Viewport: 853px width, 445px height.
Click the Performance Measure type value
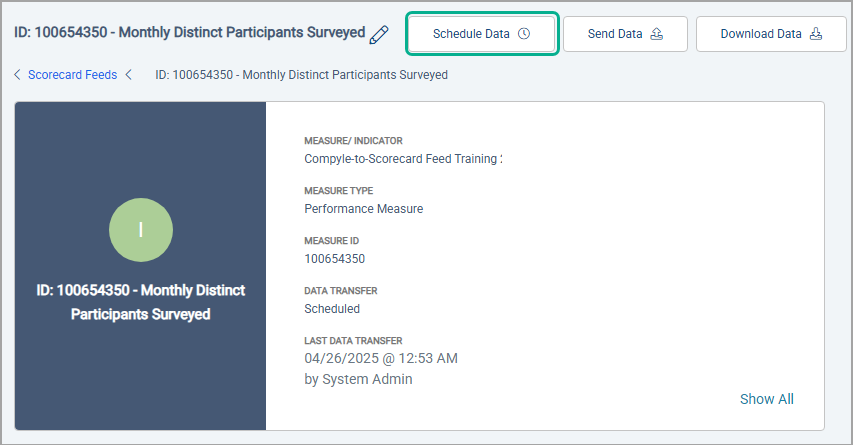[363, 209]
